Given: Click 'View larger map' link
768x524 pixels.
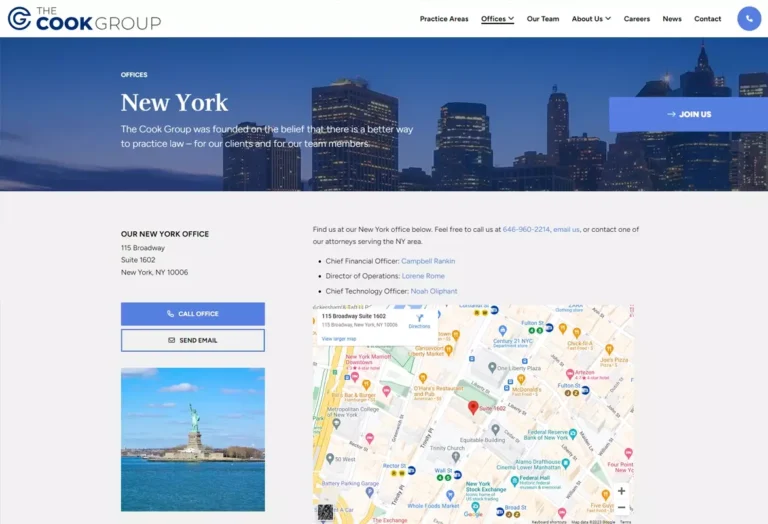Looking at the screenshot, I should point(339,339).
